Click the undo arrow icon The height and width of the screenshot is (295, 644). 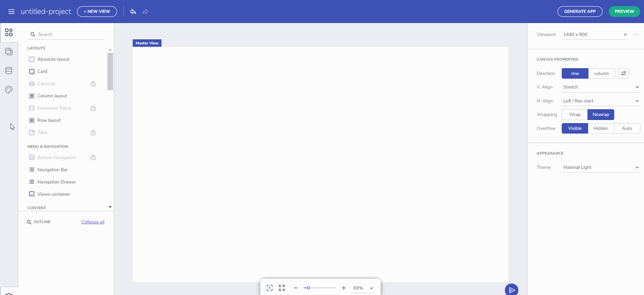(133, 12)
